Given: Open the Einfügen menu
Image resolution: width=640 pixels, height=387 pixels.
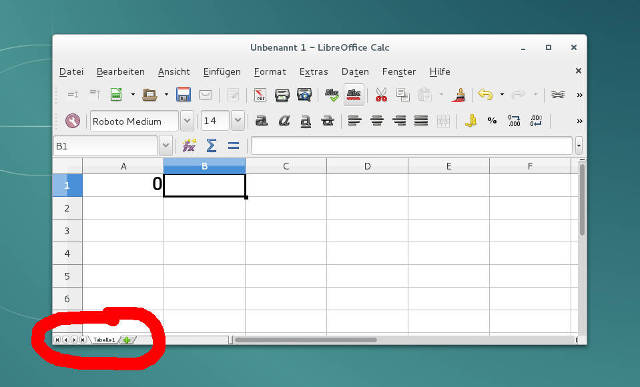Looking at the screenshot, I should pyautogui.click(x=222, y=72).
